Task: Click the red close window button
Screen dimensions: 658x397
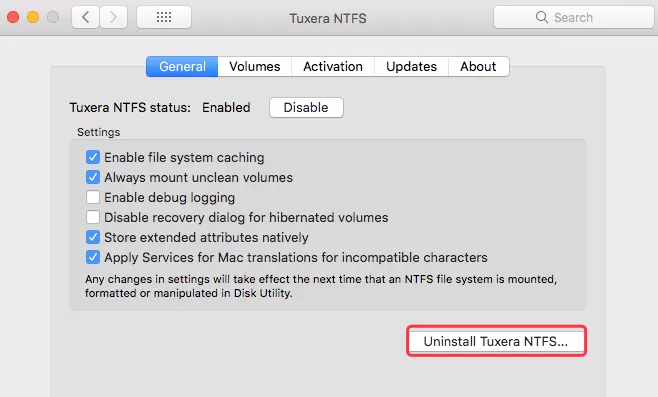Action: pyautogui.click(x=13, y=17)
